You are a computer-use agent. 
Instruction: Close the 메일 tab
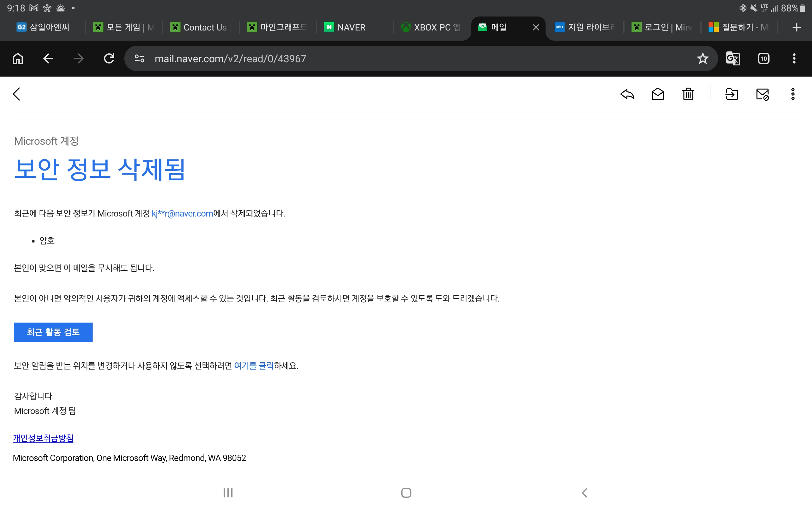[x=536, y=27]
